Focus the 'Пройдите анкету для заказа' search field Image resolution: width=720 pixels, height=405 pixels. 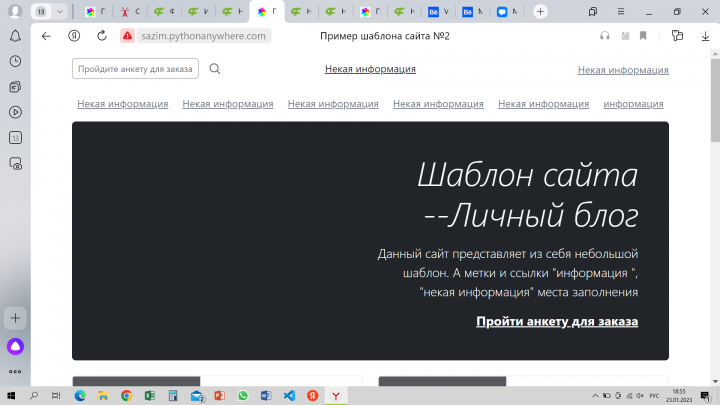click(135, 69)
